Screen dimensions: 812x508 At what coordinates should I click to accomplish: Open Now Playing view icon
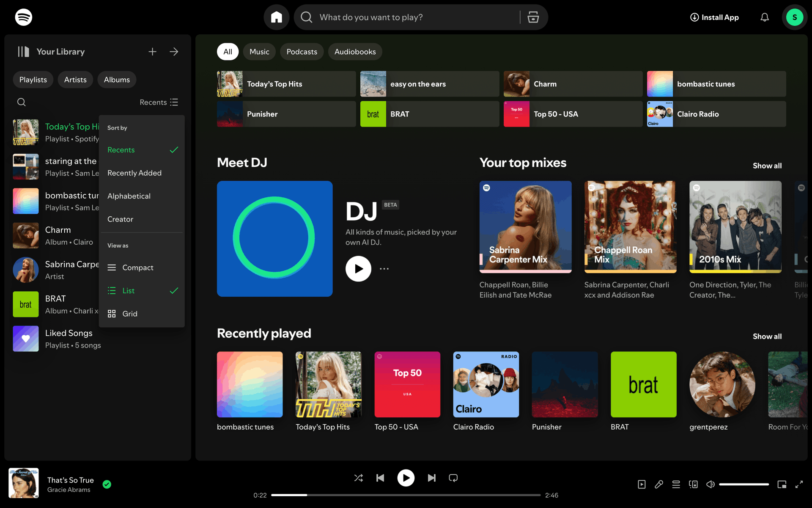[x=642, y=484]
